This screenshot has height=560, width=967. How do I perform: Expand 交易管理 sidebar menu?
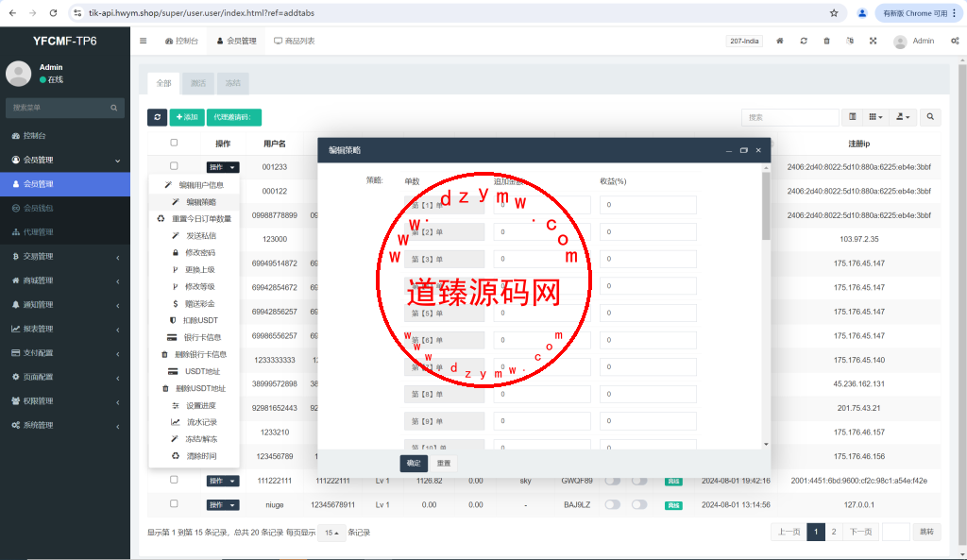65,257
